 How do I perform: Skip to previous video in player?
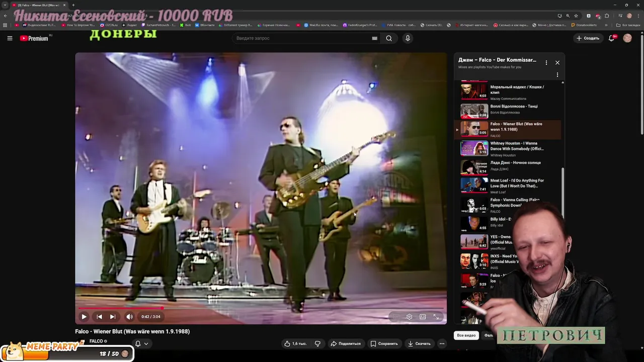tap(99, 317)
